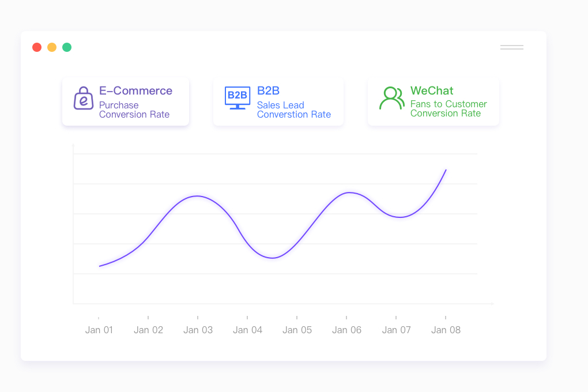588x392 pixels.
Task: Click the WeChat users icon
Action: [x=391, y=99]
